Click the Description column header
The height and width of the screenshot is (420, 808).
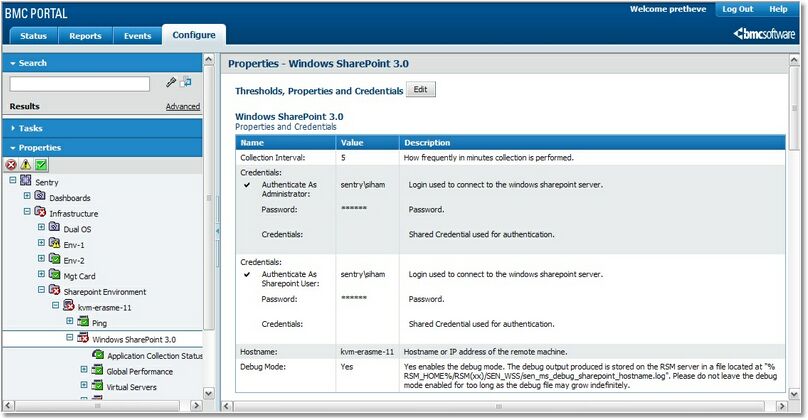(x=592, y=143)
